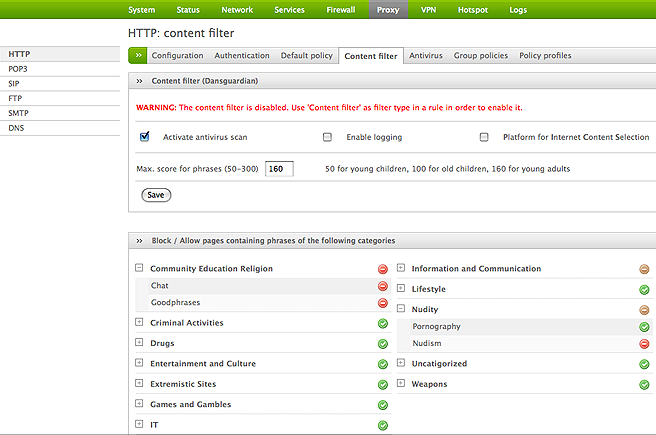Screen dimensions: 656x435
Task: Expand Games and Gambles category
Action: (138, 405)
